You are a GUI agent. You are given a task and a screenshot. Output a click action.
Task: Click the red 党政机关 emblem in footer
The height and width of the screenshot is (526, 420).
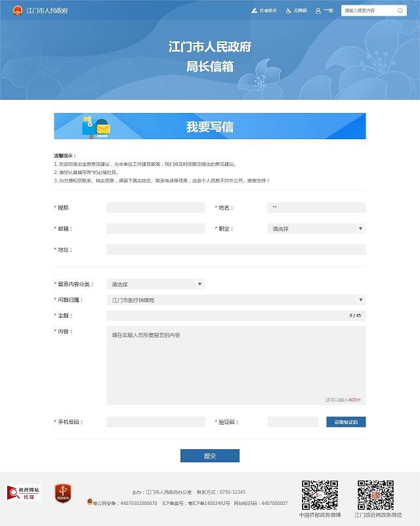[62, 493]
